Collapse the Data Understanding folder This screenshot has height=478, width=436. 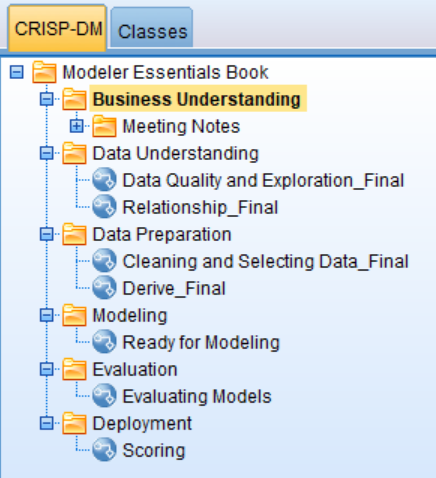tap(47, 153)
